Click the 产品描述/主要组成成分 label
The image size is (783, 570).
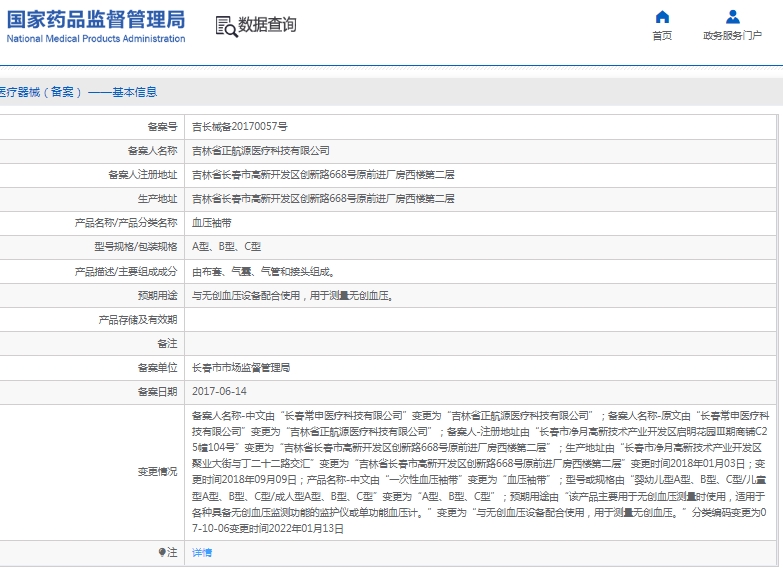pos(126,271)
